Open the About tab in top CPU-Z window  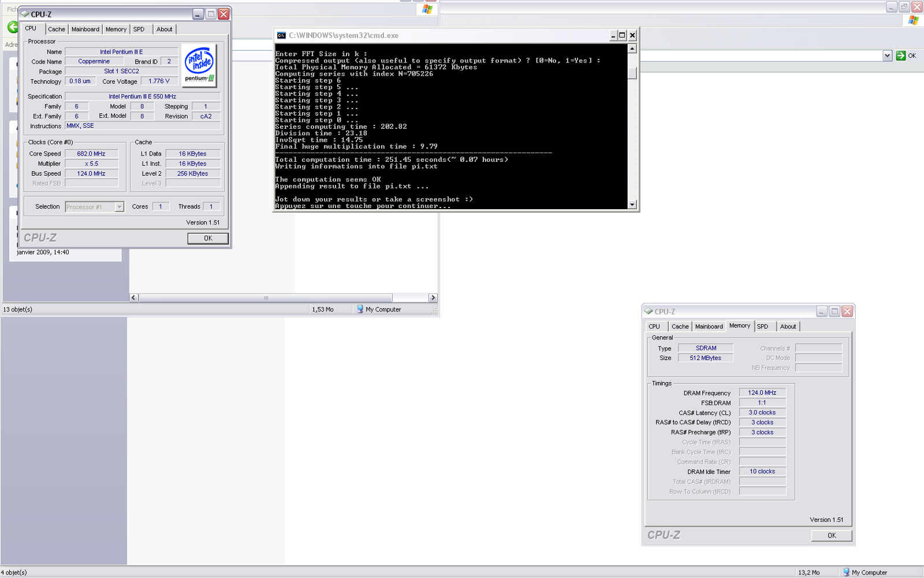tap(165, 29)
